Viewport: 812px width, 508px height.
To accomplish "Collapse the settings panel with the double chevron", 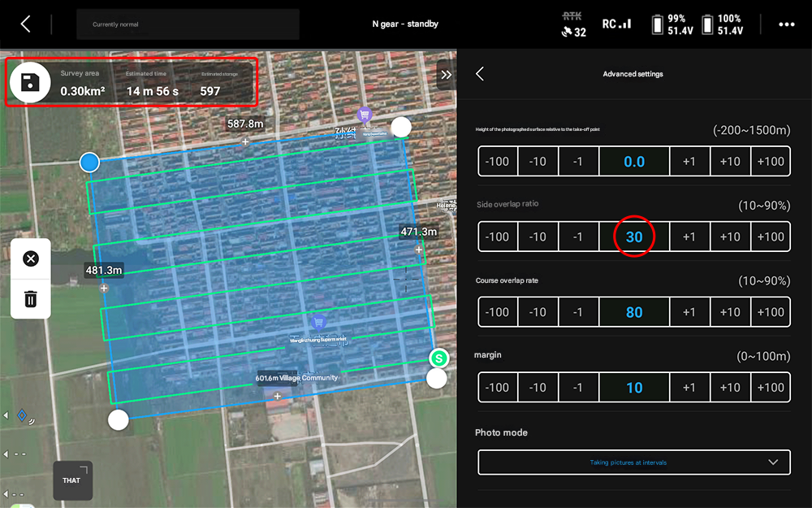I will (446, 74).
